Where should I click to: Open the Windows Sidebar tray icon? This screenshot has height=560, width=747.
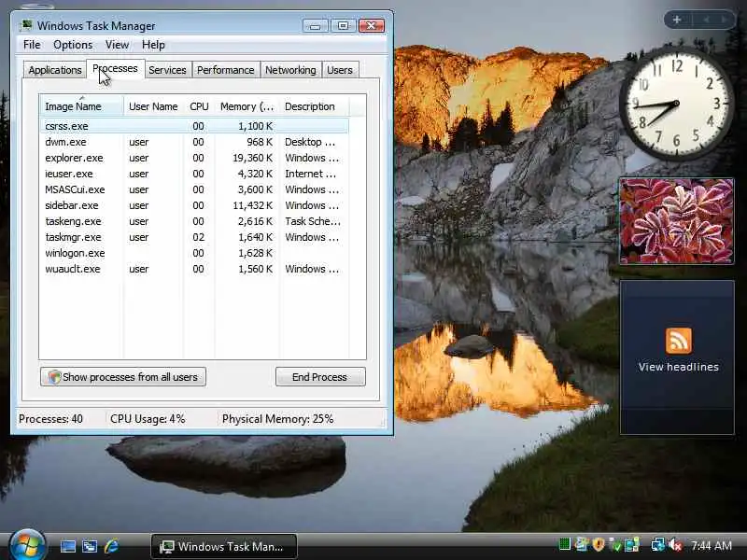[581, 544]
